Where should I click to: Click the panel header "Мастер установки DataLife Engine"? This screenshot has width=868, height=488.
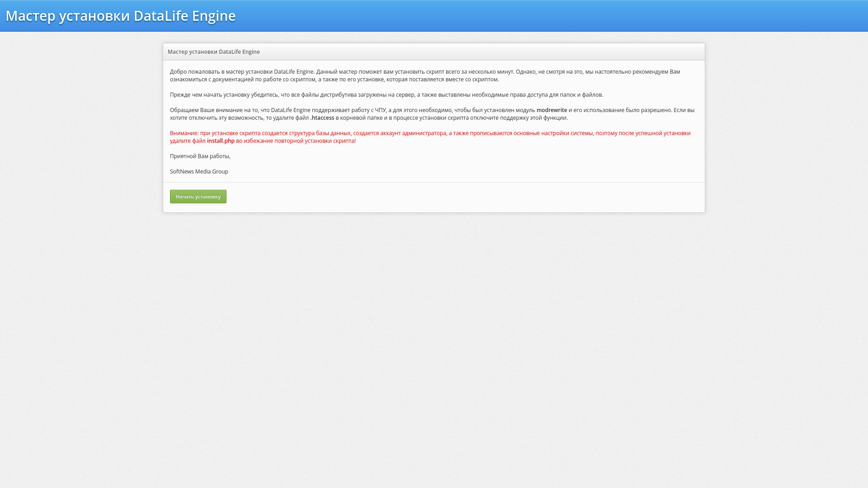tap(214, 52)
